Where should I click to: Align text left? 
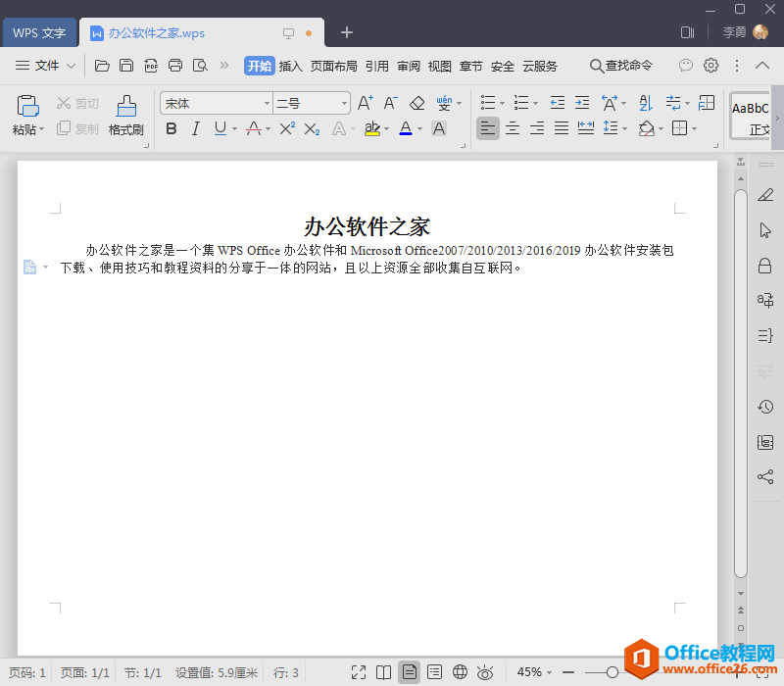[487, 128]
